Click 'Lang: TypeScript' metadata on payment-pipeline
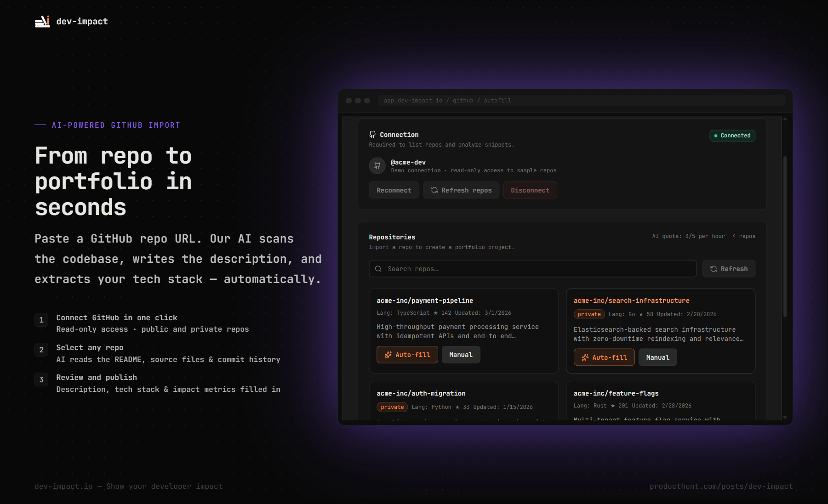 tap(403, 313)
